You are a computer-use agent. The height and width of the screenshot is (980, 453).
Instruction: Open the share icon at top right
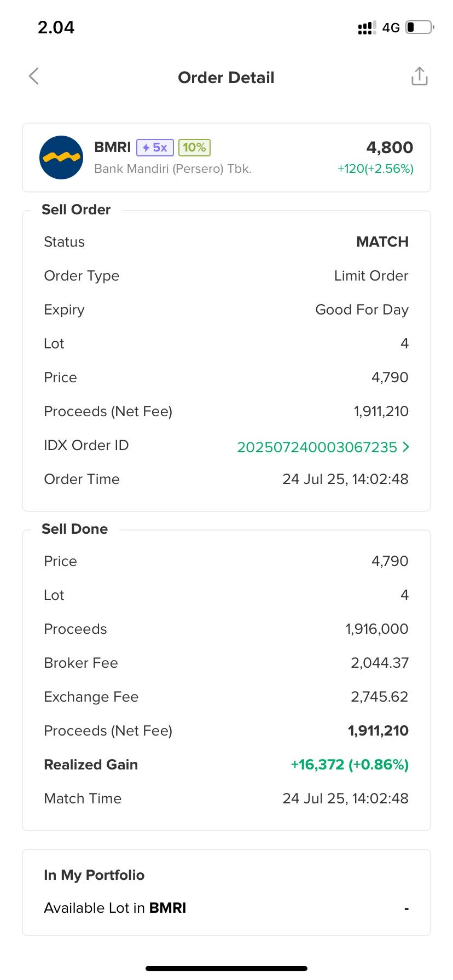coord(419,77)
